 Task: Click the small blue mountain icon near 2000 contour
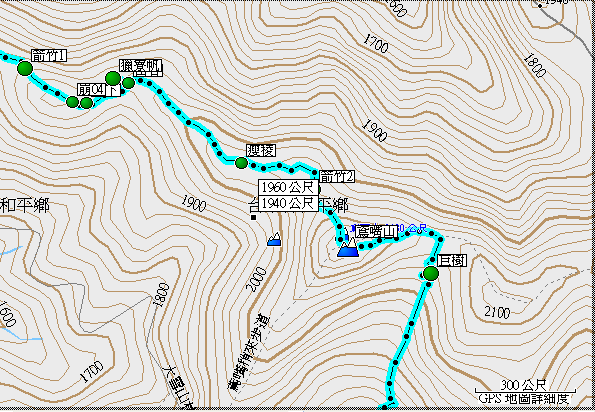274,239
